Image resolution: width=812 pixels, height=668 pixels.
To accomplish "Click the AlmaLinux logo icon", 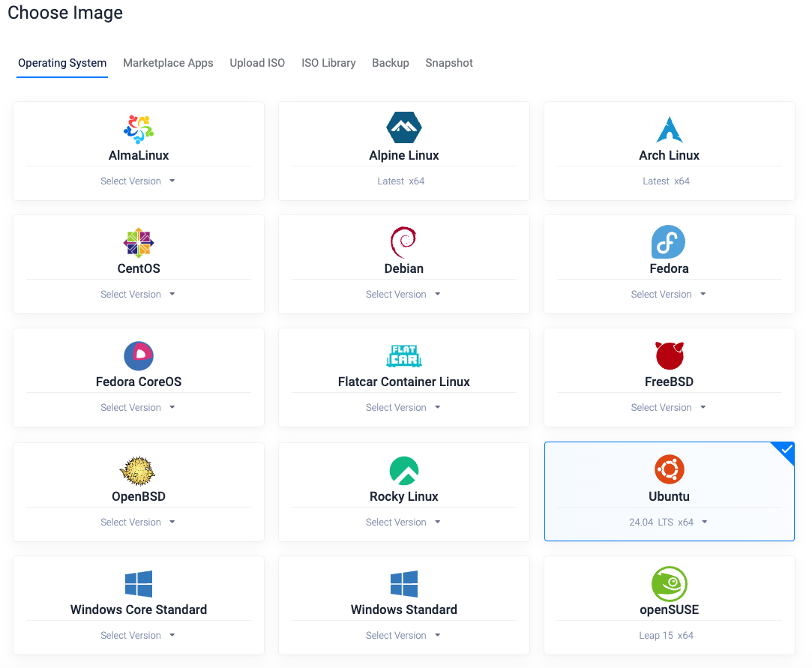I will [139, 129].
